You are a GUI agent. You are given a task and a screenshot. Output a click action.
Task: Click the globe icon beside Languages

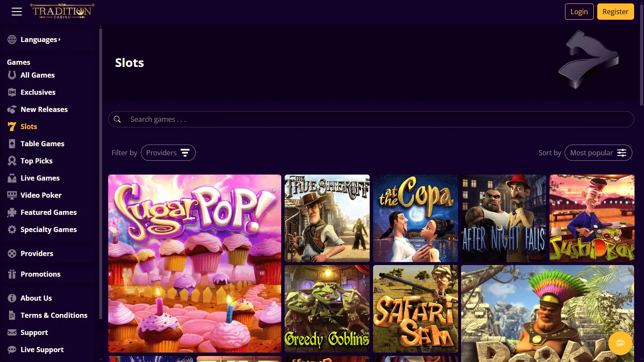12,39
